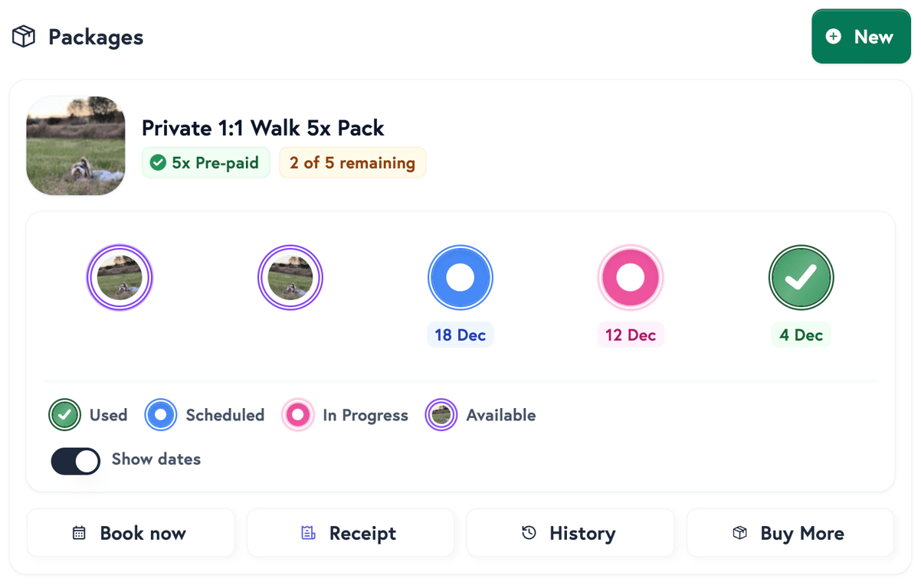Click the Available legend entry

(x=441, y=415)
